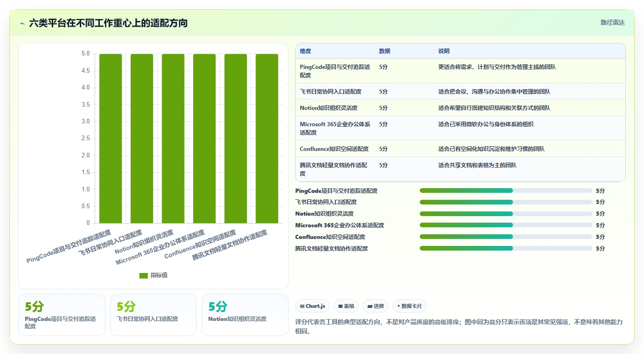Click the Chart.js chip icon
The height and width of the screenshot is (354, 644).
[x=302, y=306]
